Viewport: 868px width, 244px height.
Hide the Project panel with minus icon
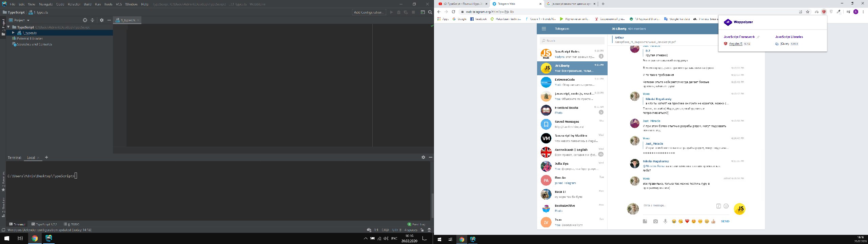pyautogui.click(x=109, y=20)
